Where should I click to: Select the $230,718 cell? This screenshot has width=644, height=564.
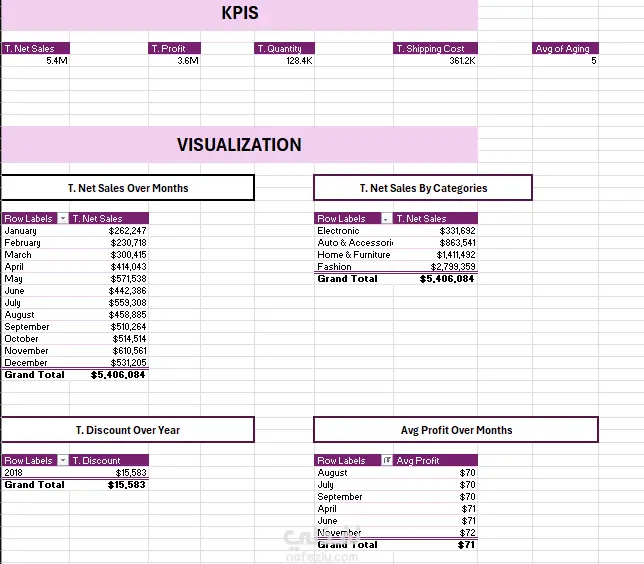pyautogui.click(x=109, y=242)
